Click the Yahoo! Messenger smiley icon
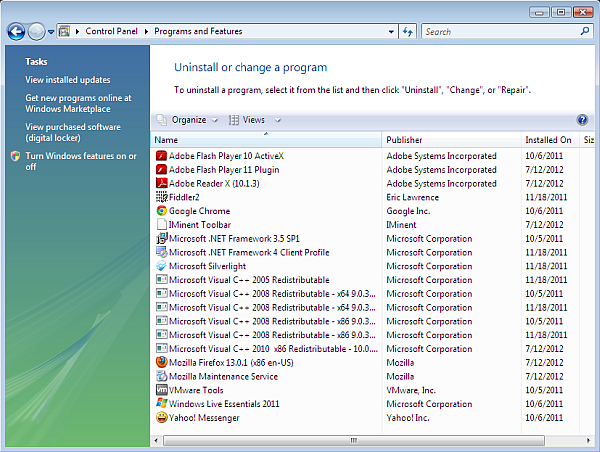This screenshot has width=600, height=452. pos(161,418)
